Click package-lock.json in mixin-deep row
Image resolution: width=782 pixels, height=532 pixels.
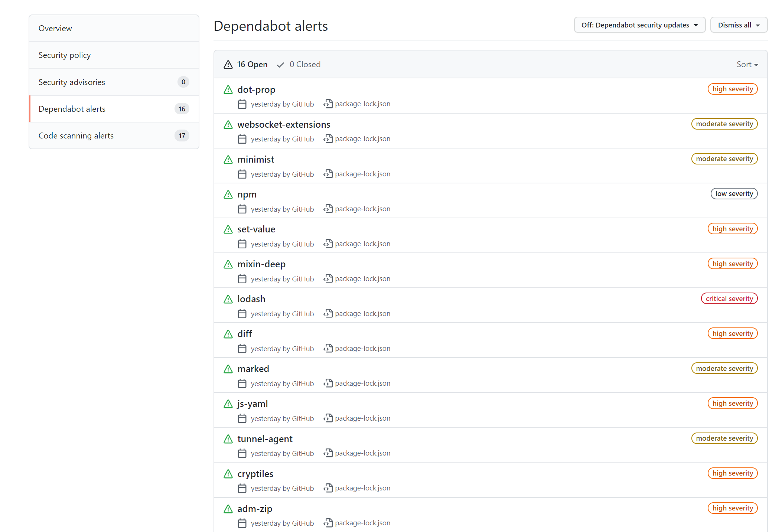(363, 279)
